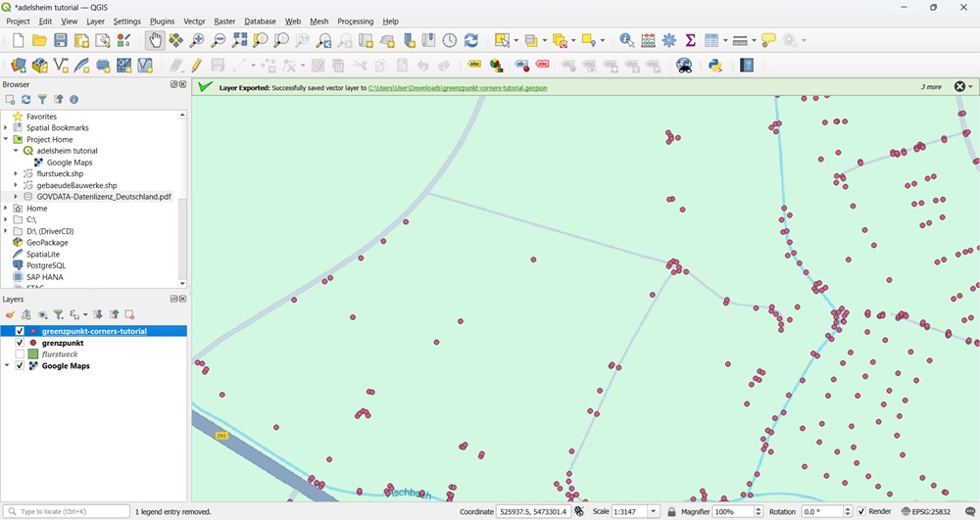This screenshot has width=980, height=520.
Task: Expand the flurstueck.shp browser item
Action: click(16, 174)
